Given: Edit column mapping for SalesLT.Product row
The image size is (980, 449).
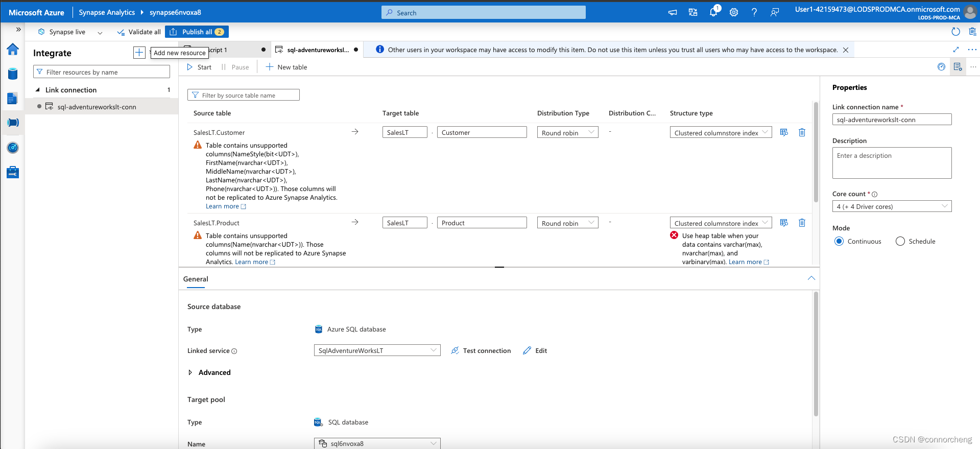Looking at the screenshot, I should click(784, 223).
